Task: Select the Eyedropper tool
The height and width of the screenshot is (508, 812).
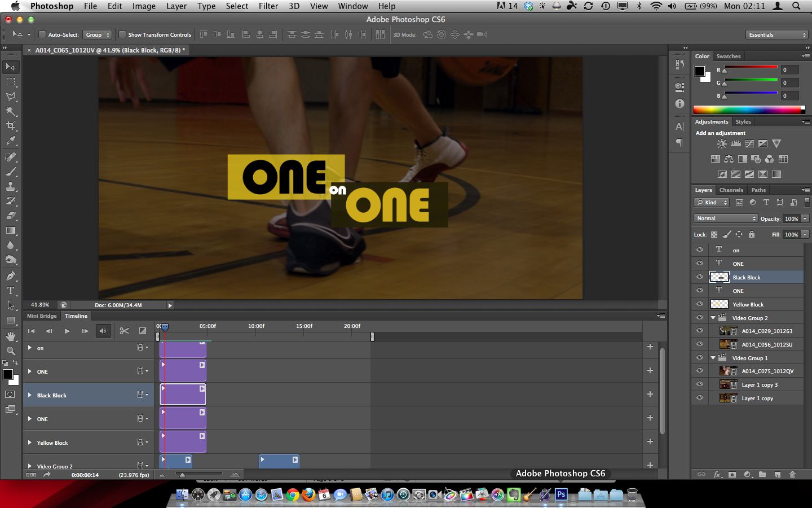Action: tap(11, 141)
